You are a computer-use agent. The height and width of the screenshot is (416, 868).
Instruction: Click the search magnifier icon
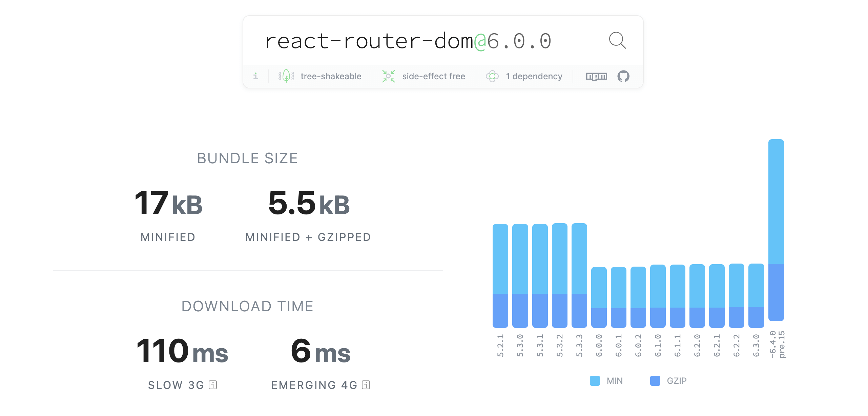(617, 41)
